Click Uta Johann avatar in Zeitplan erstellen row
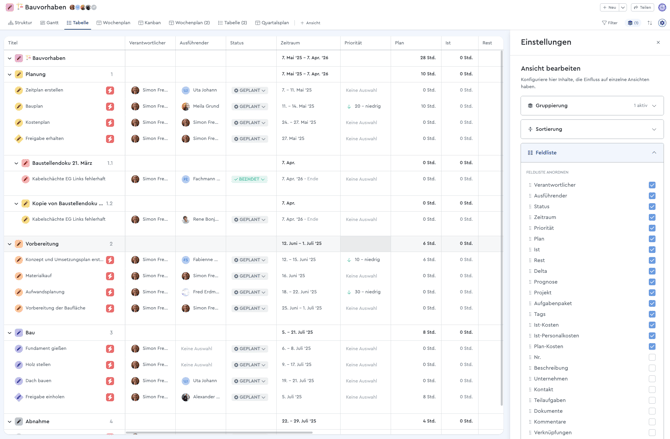 pyautogui.click(x=185, y=90)
